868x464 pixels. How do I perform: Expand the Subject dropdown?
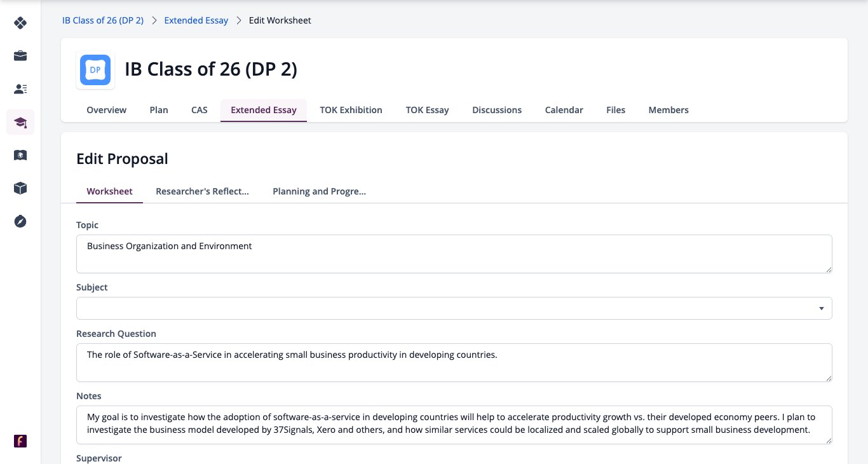coord(454,308)
